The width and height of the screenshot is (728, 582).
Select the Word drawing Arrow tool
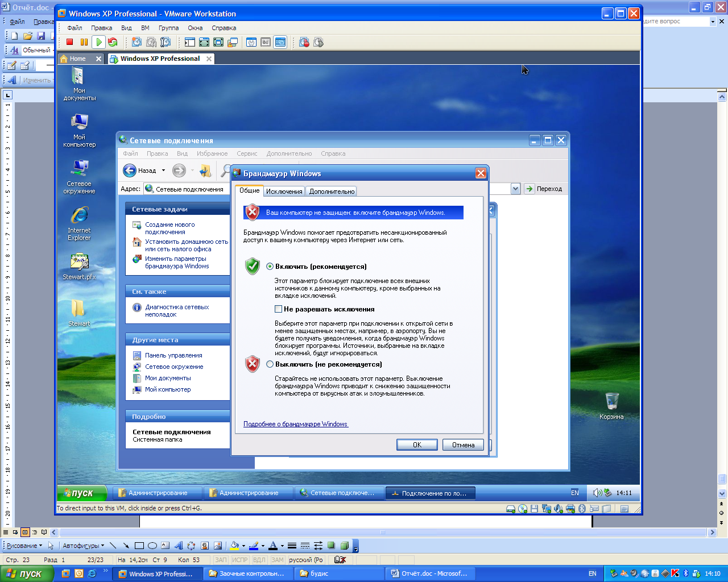tap(126, 546)
